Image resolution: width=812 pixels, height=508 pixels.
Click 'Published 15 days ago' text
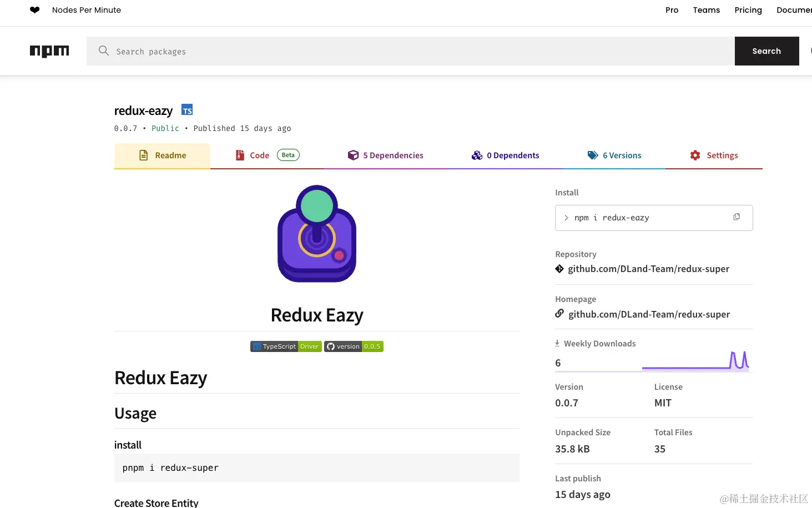tap(242, 128)
